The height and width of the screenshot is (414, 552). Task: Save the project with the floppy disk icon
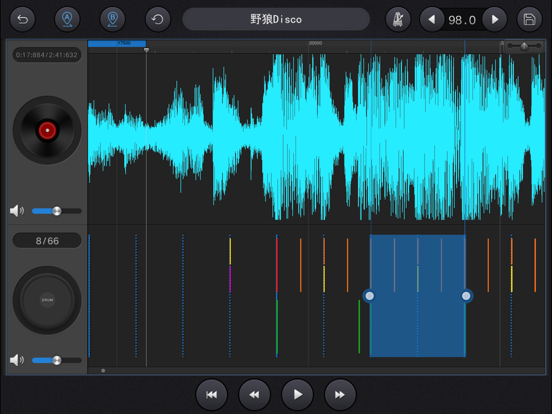(x=529, y=19)
